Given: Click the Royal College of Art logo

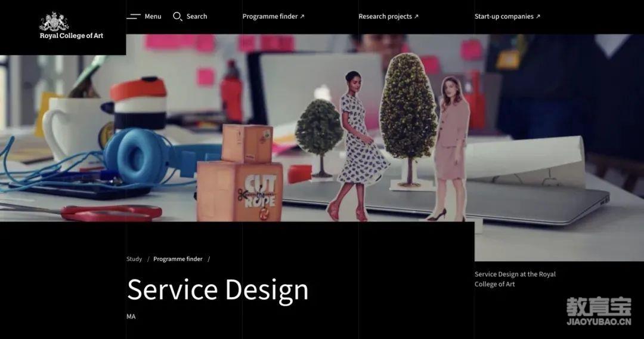Looking at the screenshot, I should click(x=72, y=26).
